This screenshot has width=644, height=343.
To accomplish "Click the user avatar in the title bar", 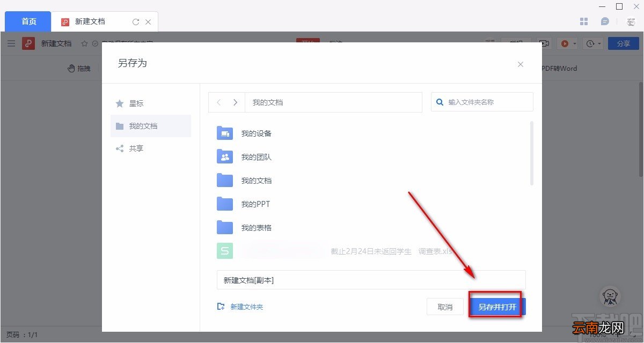I will click(631, 21).
